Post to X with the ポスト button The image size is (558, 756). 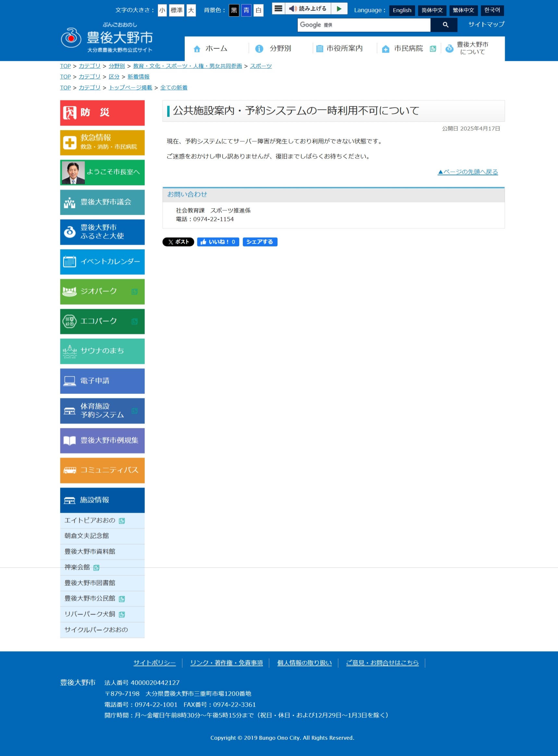pyautogui.click(x=178, y=242)
